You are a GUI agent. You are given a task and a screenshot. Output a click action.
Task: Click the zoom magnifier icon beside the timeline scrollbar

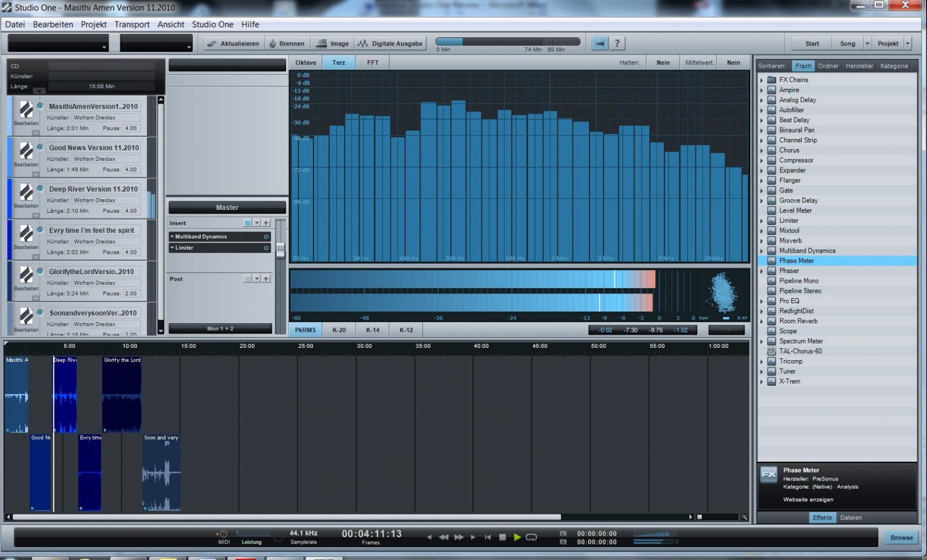745,517
